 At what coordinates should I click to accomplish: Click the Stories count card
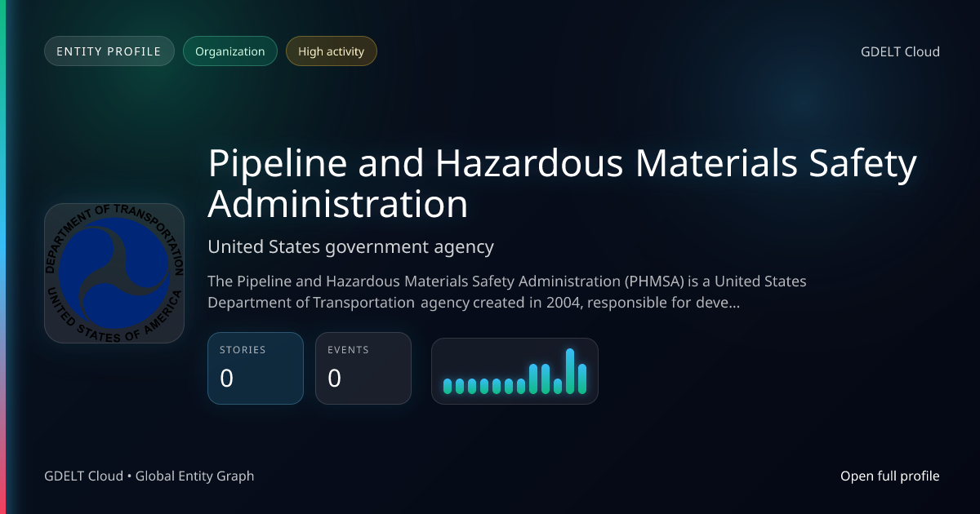pos(256,368)
